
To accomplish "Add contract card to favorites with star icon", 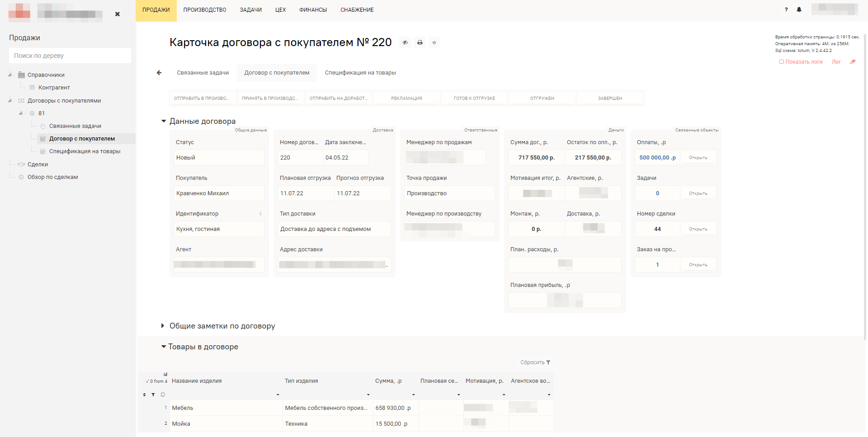I will pyautogui.click(x=434, y=42).
